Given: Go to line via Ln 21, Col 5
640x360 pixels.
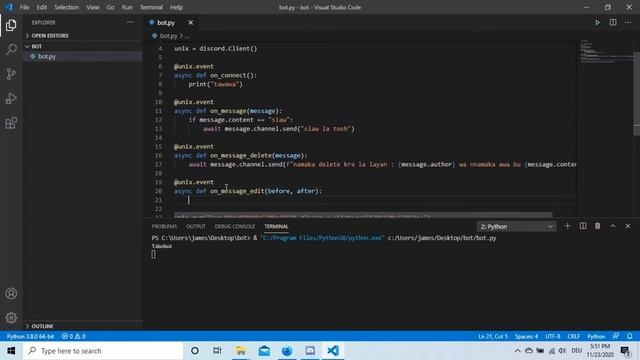Looking at the screenshot, I should point(493,336).
